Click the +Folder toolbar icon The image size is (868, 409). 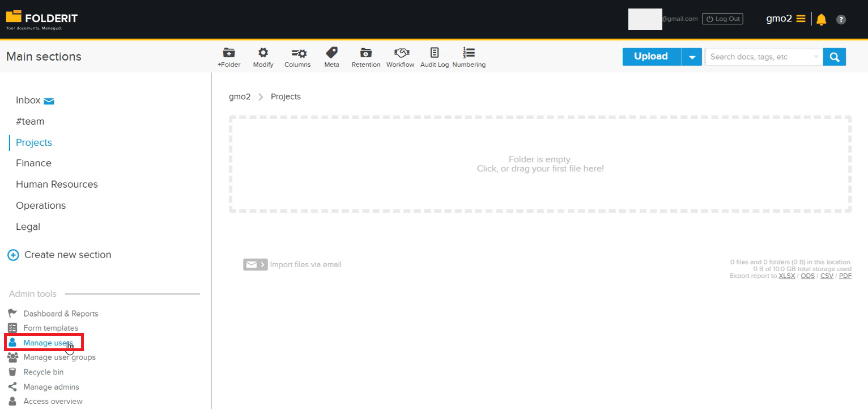(229, 57)
